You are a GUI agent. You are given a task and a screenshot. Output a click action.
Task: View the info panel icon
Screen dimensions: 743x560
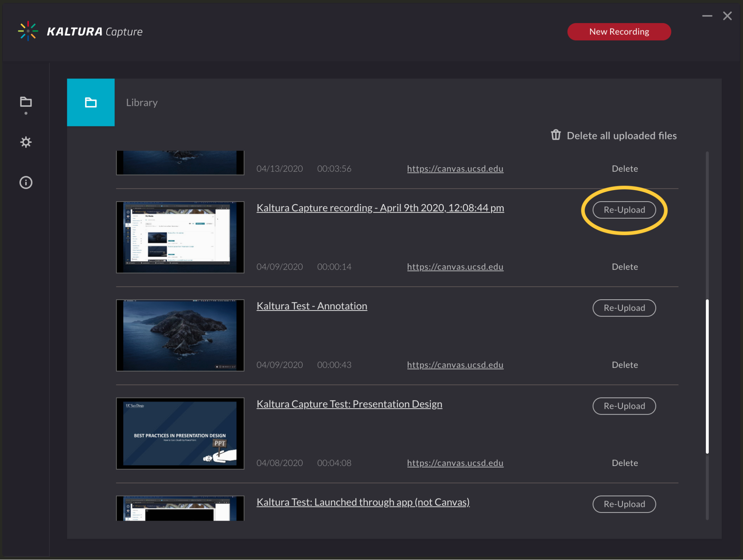point(26,182)
